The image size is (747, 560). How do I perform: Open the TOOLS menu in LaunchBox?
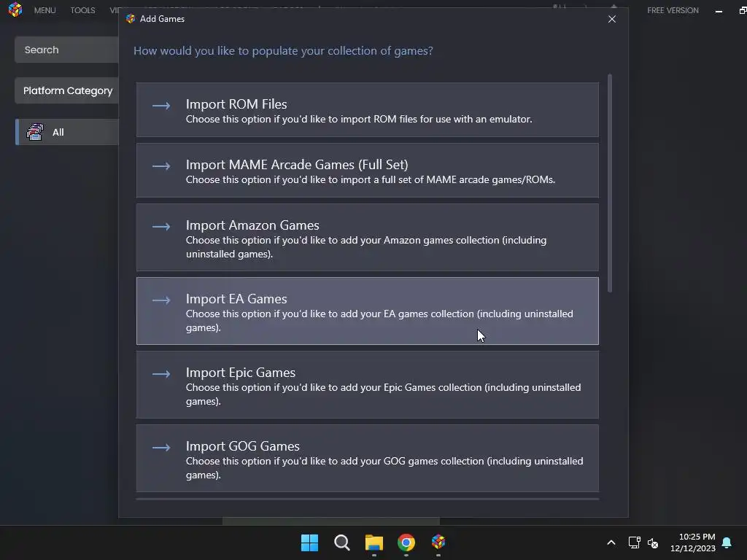click(x=82, y=10)
